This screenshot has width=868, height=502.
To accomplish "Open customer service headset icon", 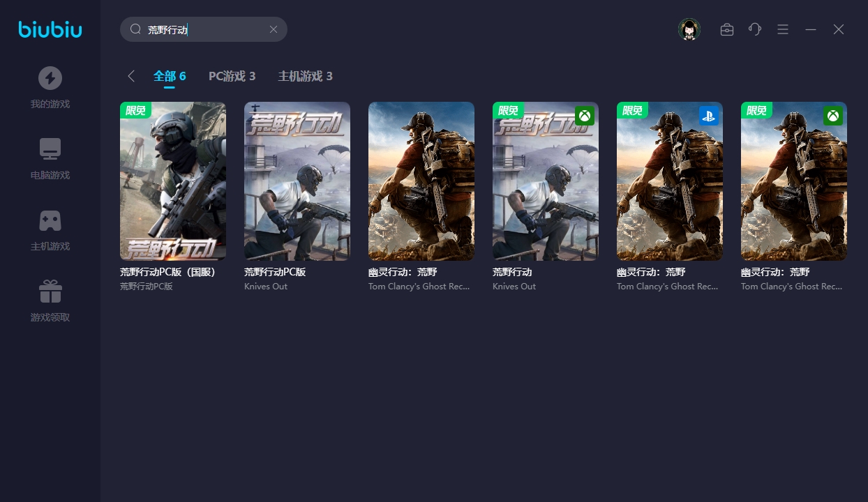I will [755, 29].
